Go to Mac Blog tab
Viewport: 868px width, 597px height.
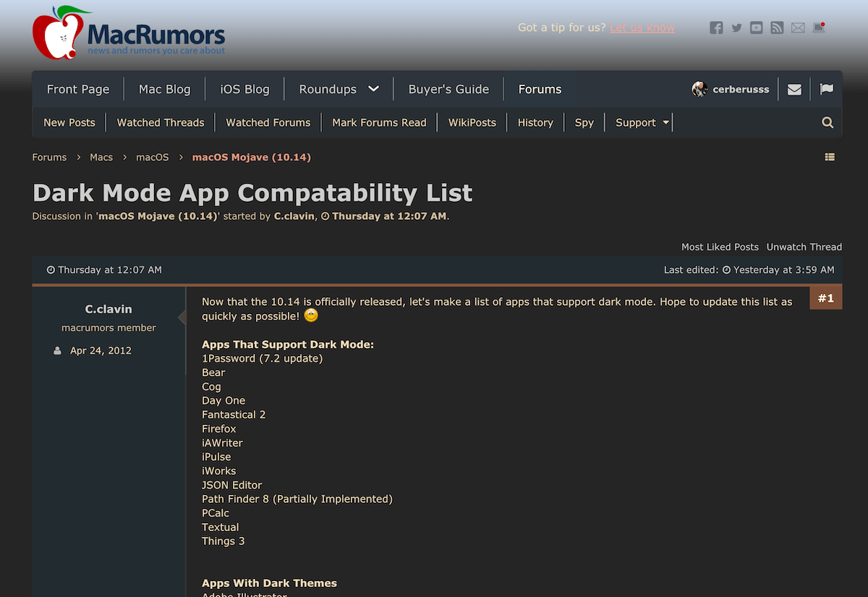pyautogui.click(x=164, y=89)
